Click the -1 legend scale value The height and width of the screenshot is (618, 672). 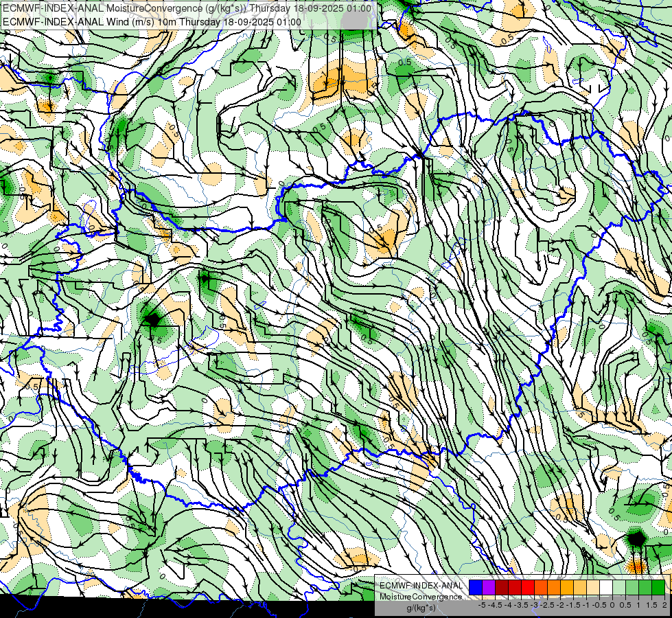tap(586, 605)
